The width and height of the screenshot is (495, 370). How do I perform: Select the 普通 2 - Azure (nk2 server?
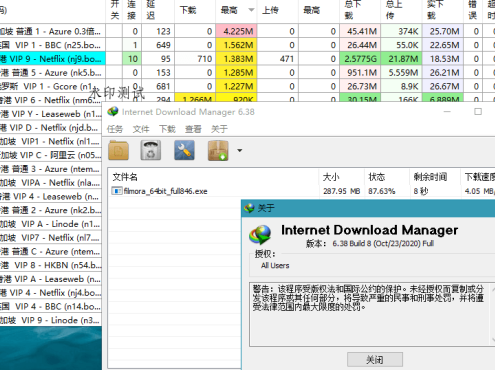(x=51, y=210)
